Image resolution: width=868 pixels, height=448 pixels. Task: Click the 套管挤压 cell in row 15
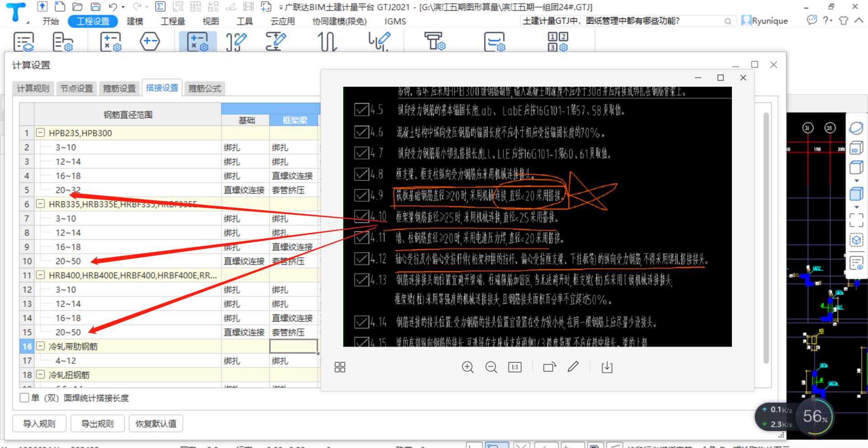tap(294, 332)
